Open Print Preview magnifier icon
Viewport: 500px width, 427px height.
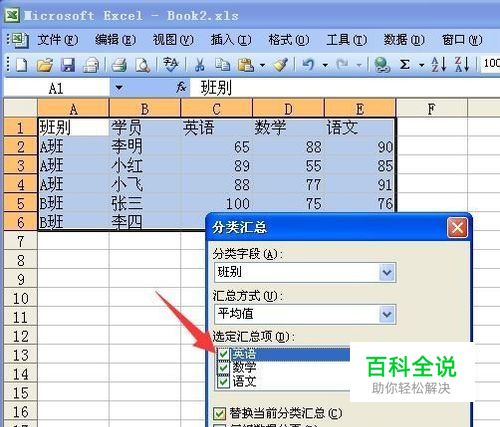click(143, 64)
